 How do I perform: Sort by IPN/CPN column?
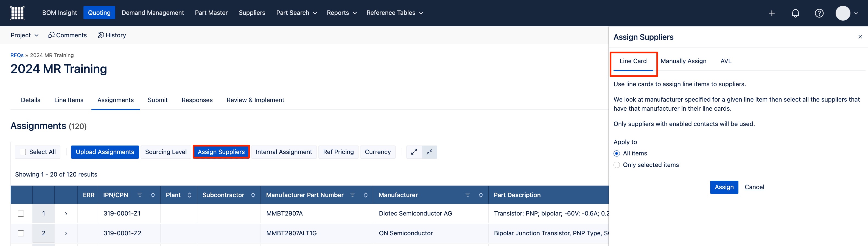pyautogui.click(x=153, y=195)
